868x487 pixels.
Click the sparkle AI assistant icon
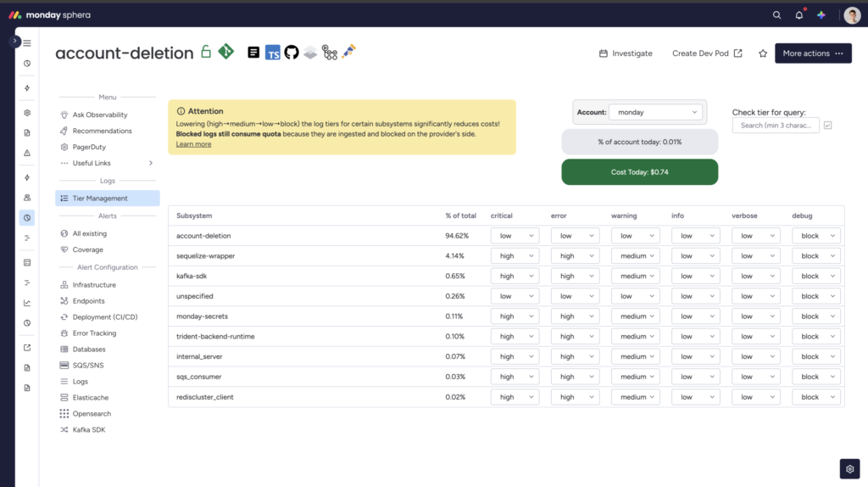click(821, 15)
